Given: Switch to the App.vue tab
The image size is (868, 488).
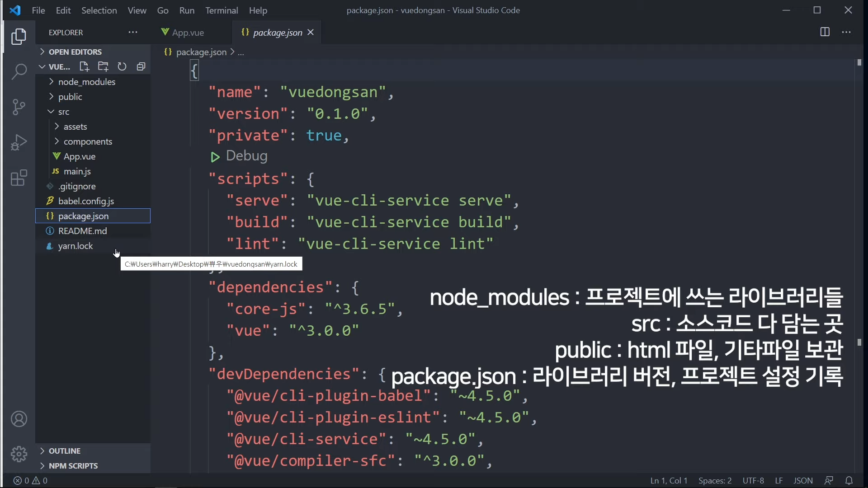Looking at the screenshot, I should click(188, 33).
